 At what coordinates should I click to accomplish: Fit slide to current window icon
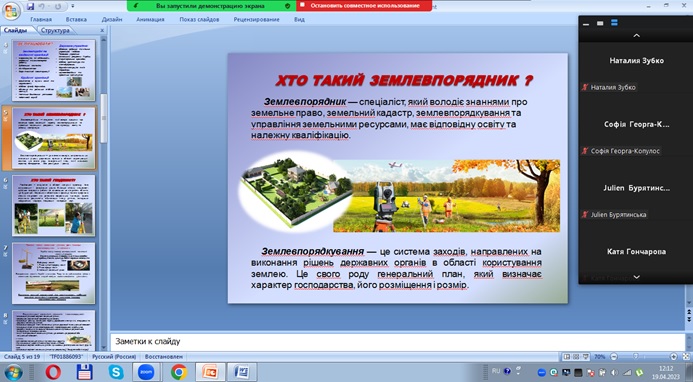[x=686, y=356]
